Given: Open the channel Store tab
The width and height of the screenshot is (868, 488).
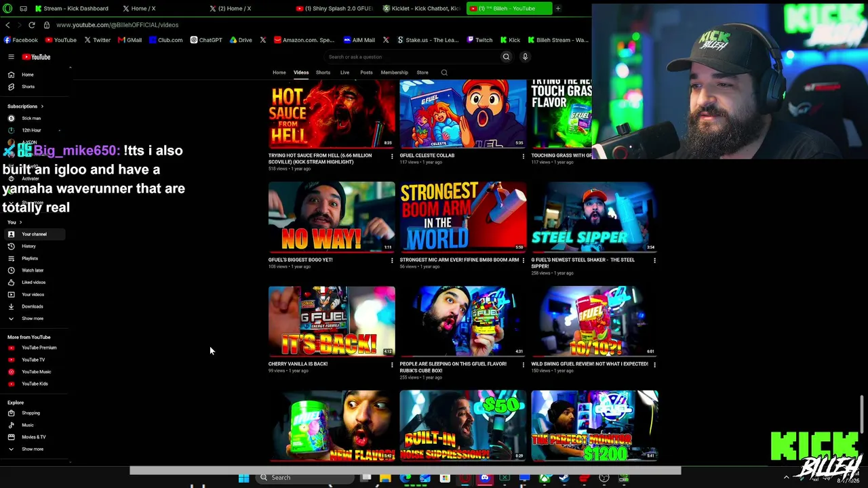Looking at the screenshot, I should 422,73.
